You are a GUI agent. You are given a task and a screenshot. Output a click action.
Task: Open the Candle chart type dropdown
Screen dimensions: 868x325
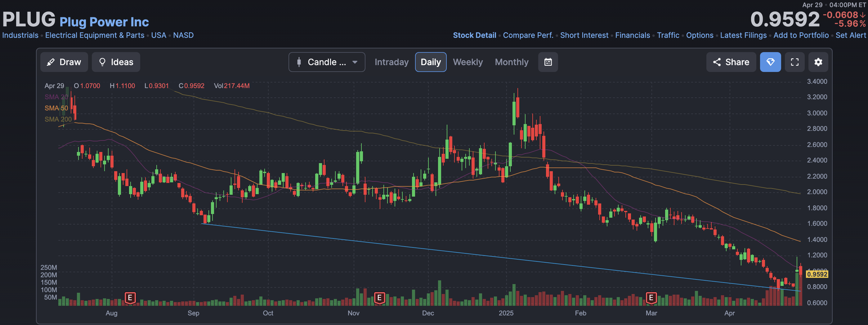tap(327, 62)
